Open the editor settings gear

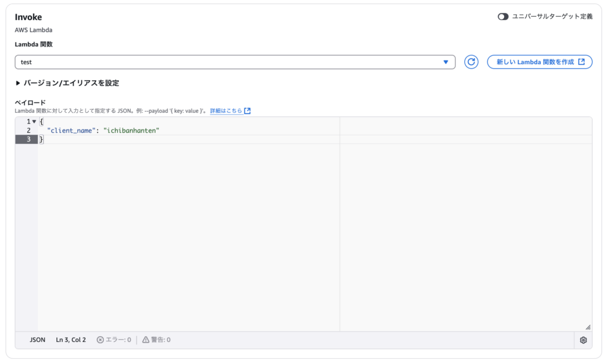click(x=583, y=340)
